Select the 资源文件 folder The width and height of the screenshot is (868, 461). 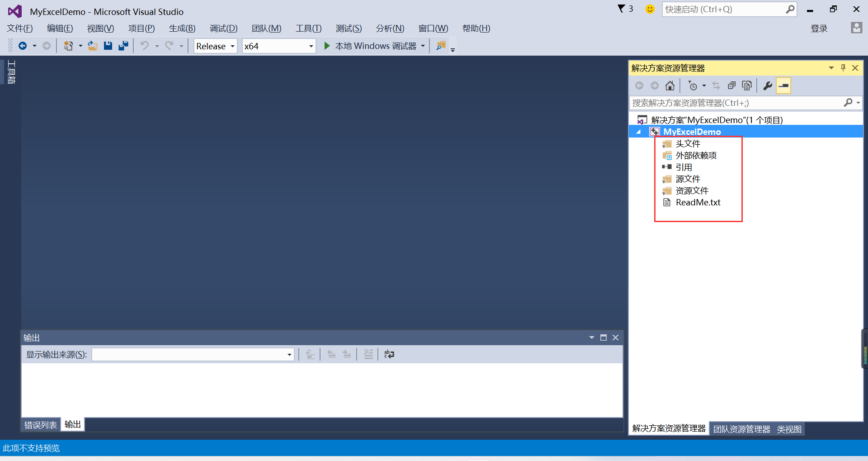point(692,191)
